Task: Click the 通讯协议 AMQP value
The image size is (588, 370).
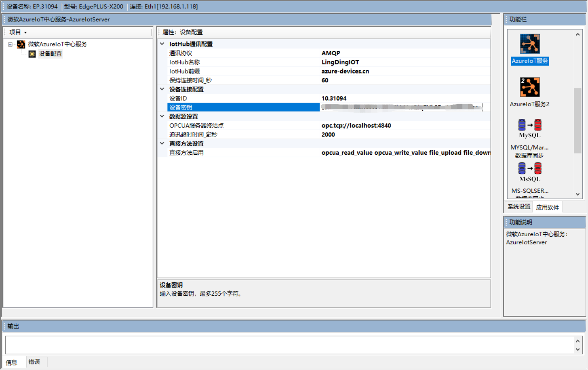Action: coord(331,53)
